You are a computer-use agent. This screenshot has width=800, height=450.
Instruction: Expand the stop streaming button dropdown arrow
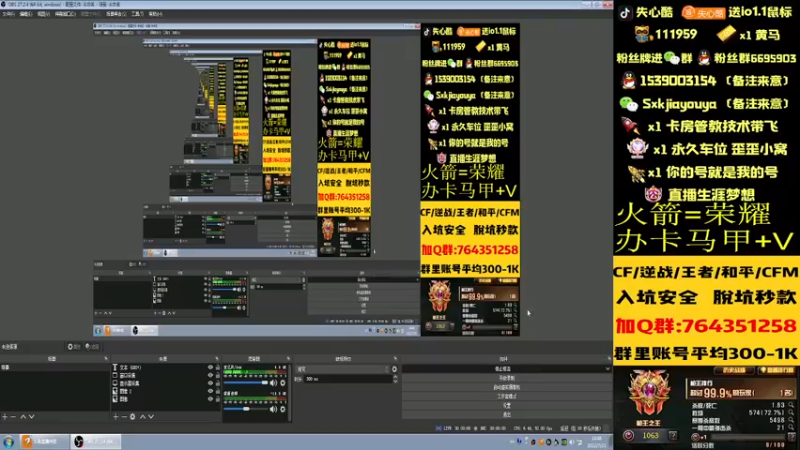(607, 369)
